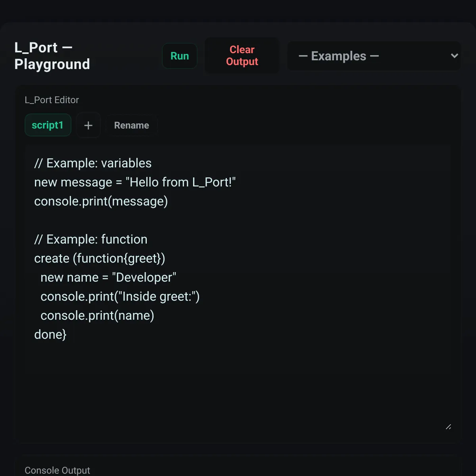Click the editor resize handle icon

[448, 427]
